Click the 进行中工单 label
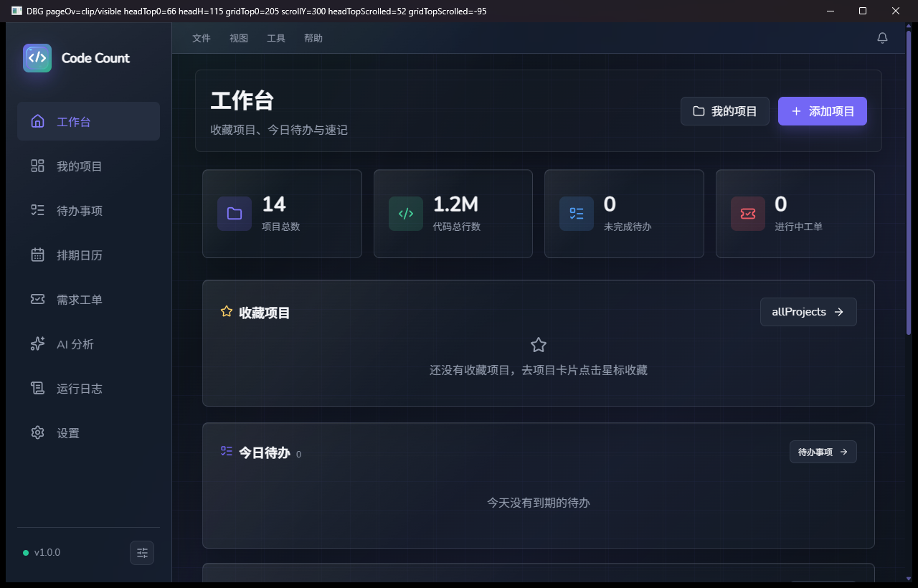 (799, 227)
